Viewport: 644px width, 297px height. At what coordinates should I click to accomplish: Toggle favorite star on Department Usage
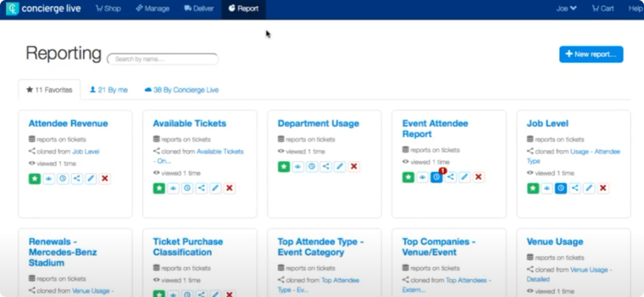click(284, 167)
